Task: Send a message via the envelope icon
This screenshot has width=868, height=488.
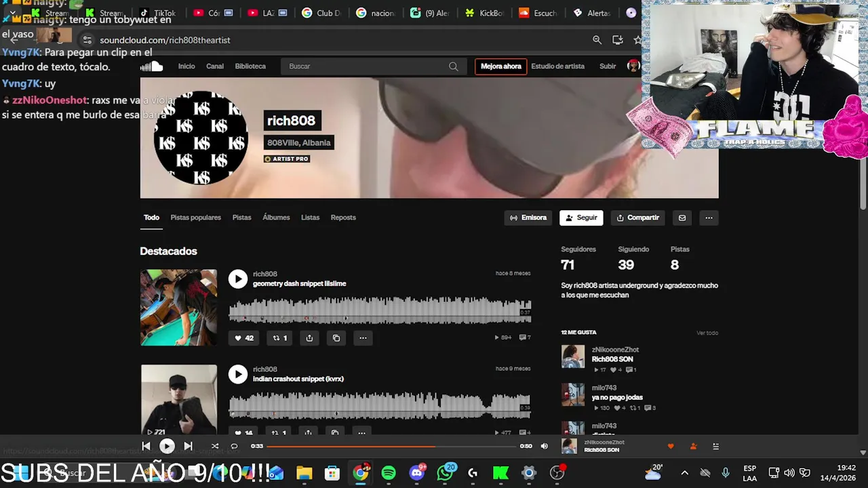Action: click(x=682, y=218)
